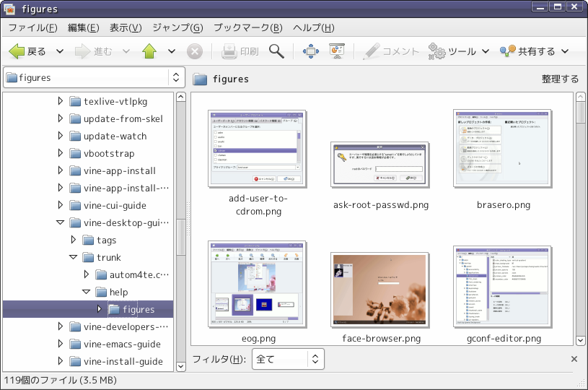Click the brasero.png file name label
The width and height of the screenshot is (588, 390).
(x=504, y=205)
